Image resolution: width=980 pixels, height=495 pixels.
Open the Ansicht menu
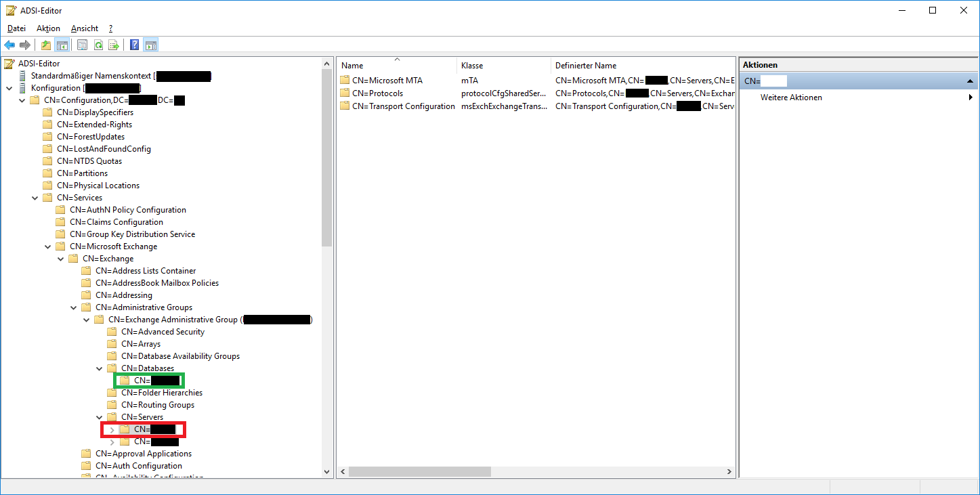point(85,28)
